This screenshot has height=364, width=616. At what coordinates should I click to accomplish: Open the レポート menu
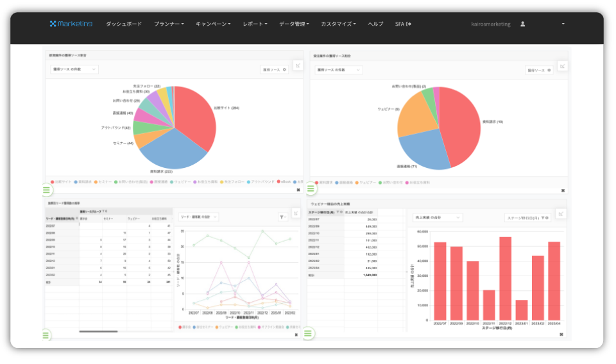(255, 24)
